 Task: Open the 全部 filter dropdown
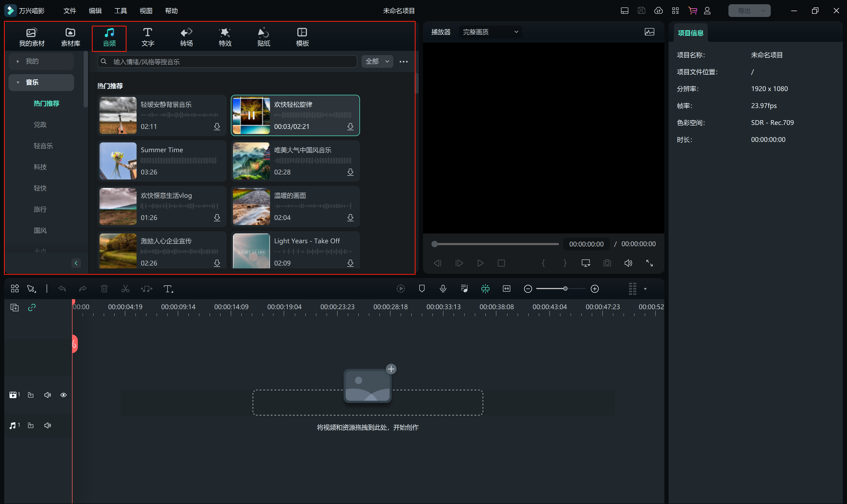[377, 61]
